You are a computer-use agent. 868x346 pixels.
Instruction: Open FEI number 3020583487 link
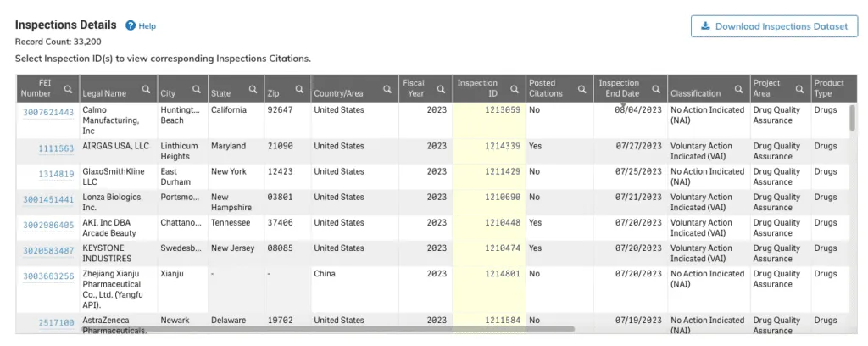[x=48, y=250]
